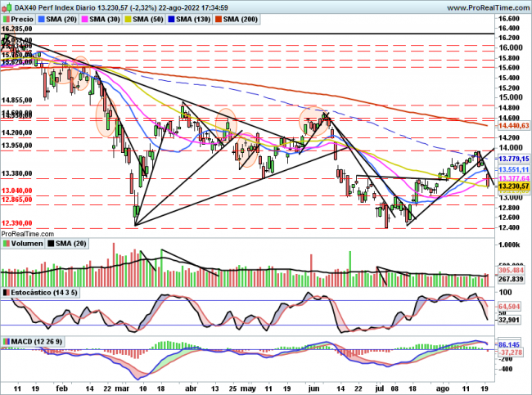Click the 12.390,00 support level label
This screenshot has height=395, width=532.
[x=16, y=223]
